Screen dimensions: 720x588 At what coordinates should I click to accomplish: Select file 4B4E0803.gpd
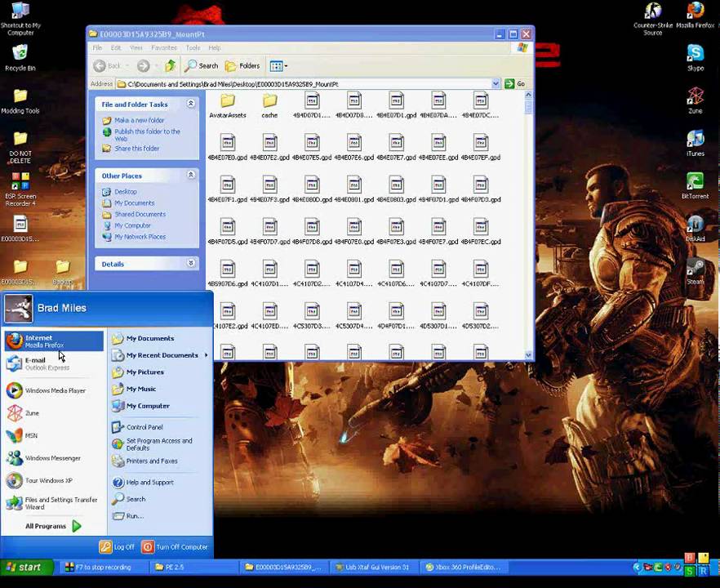point(396,189)
